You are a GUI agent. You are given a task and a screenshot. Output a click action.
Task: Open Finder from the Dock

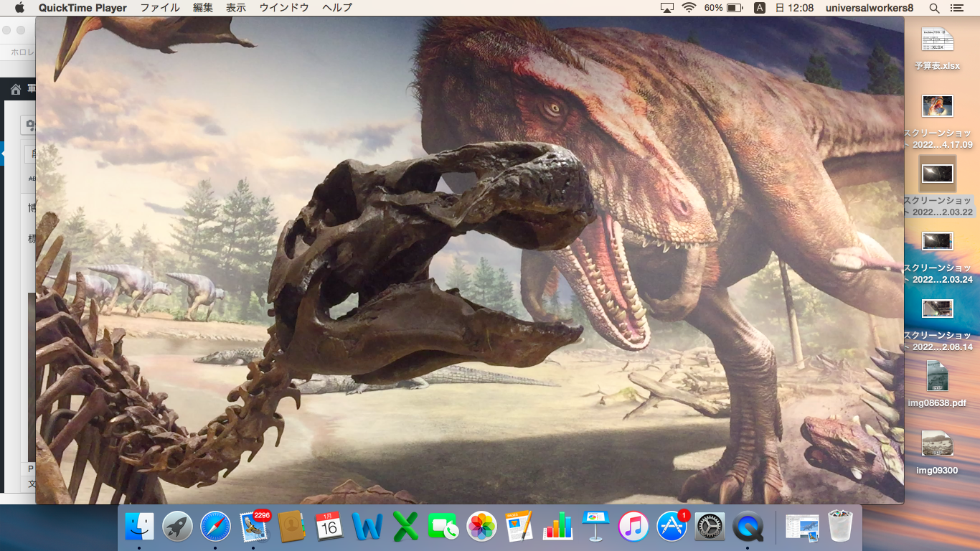coord(139,527)
